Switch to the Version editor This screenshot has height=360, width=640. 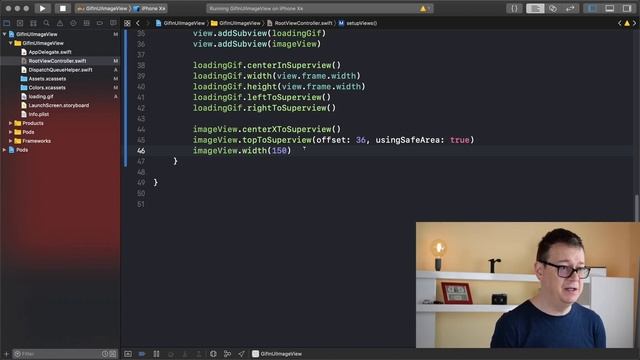point(570,8)
